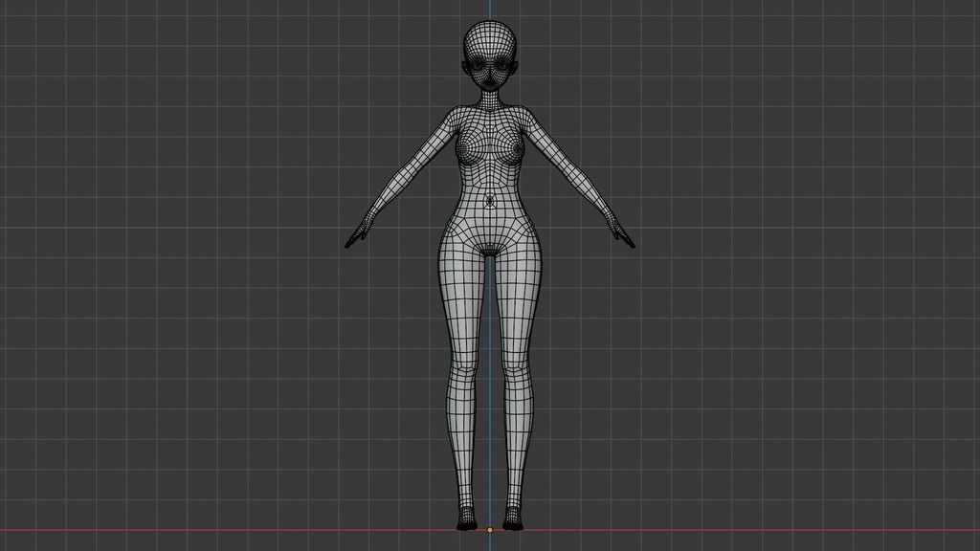Select the character's neck mesh
This screenshot has width=980, height=551.
tap(490, 99)
